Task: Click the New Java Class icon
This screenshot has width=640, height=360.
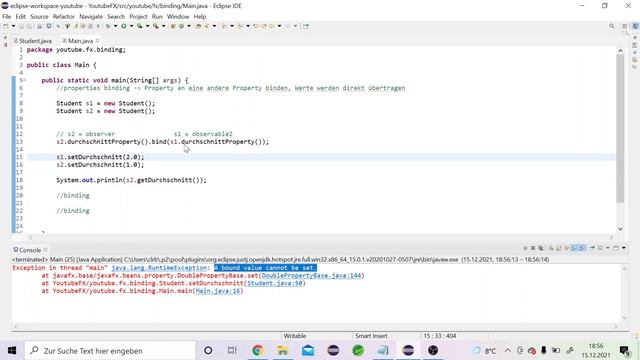Action: [x=181, y=26]
